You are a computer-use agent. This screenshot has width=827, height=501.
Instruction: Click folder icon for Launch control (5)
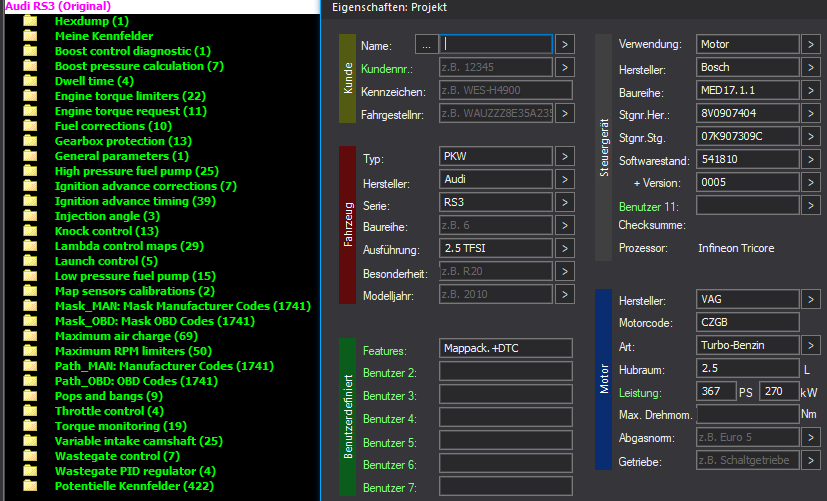(31, 261)
